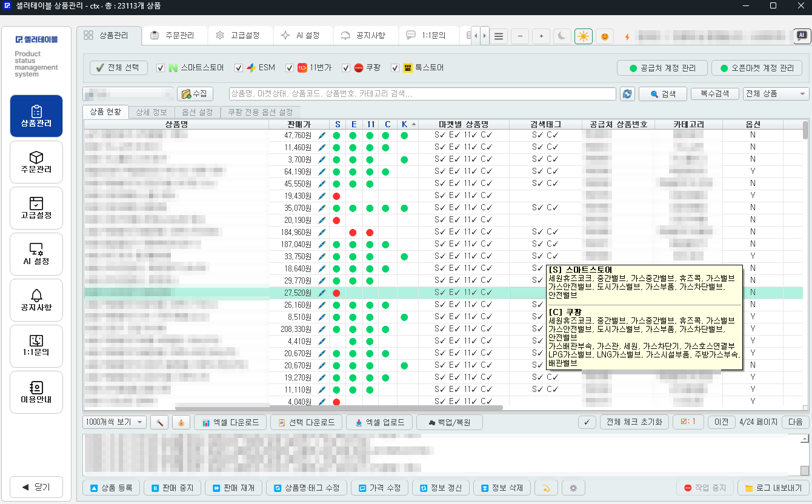Viewport: 812px width, 504px height.
Task: Click the gear settings icon at bottom
Action: click(x=573, y=488)
